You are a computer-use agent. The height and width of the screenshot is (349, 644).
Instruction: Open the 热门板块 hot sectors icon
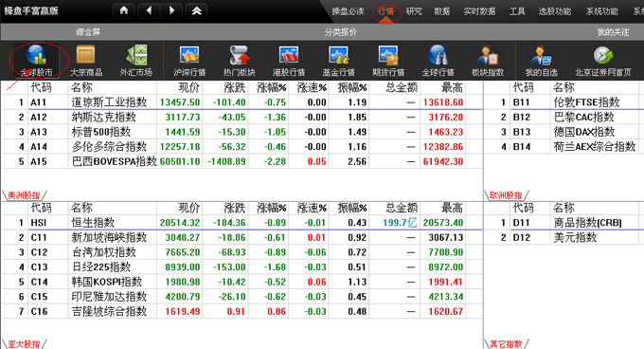(239, 62)
